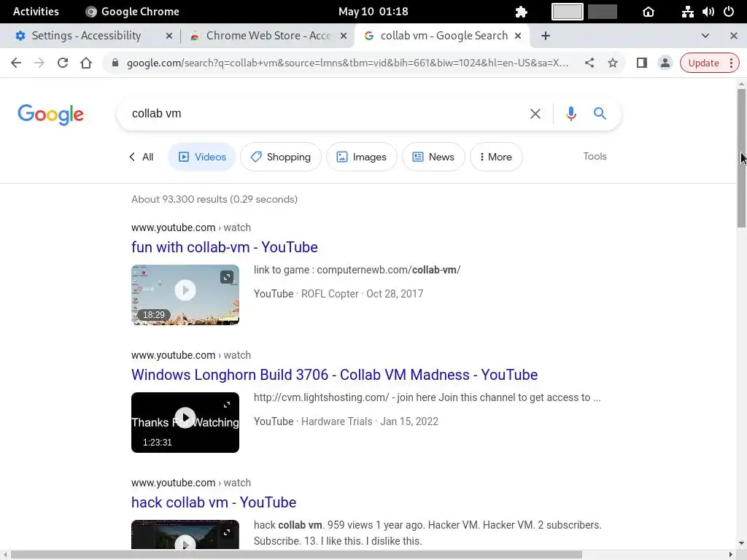
Task: Open the clock and calendar menu
Action: [x=373, y=12]
